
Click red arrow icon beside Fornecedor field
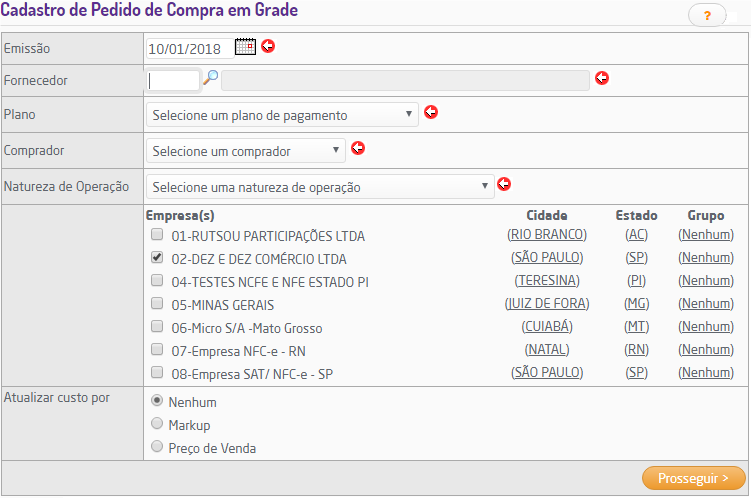click(x=602, y=78)
